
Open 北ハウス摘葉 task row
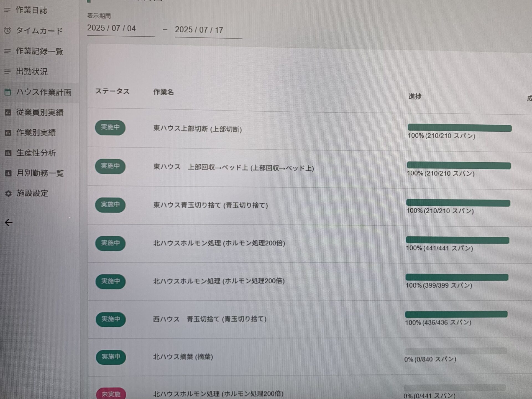click(x=183, y=357)
